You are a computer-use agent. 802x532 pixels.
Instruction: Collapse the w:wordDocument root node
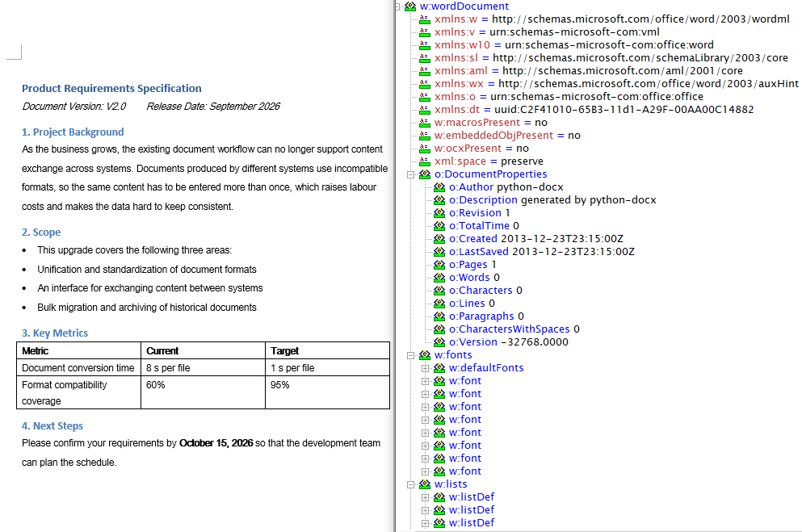click(397, 6)
